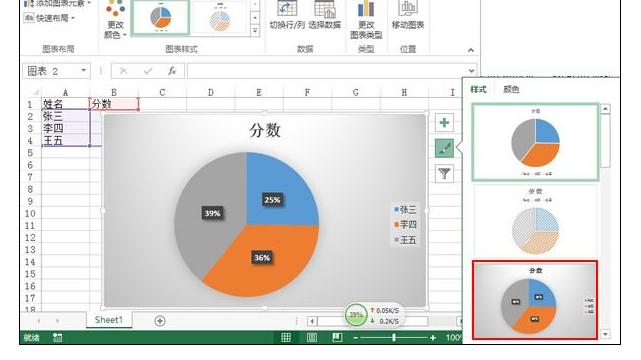Add a new sheet with plus icon
Image resolution: width=641 pixels, height=360 pixels.
tap(160, 321)
